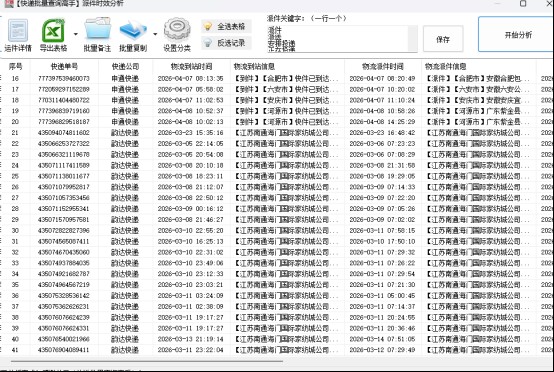Screen dimensions: 554x372
Task: Click 申通快递 company cell in row 16
Action: click(x=125, y=78)
